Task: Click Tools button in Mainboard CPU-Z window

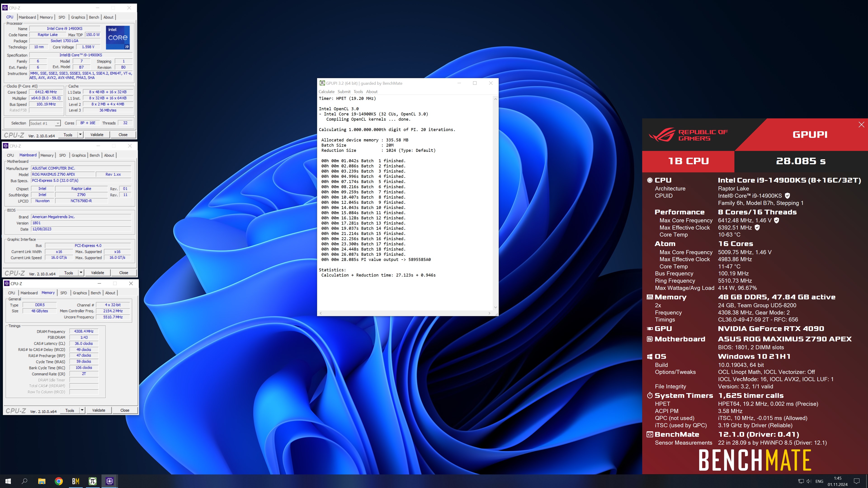Action: point(69,273)
